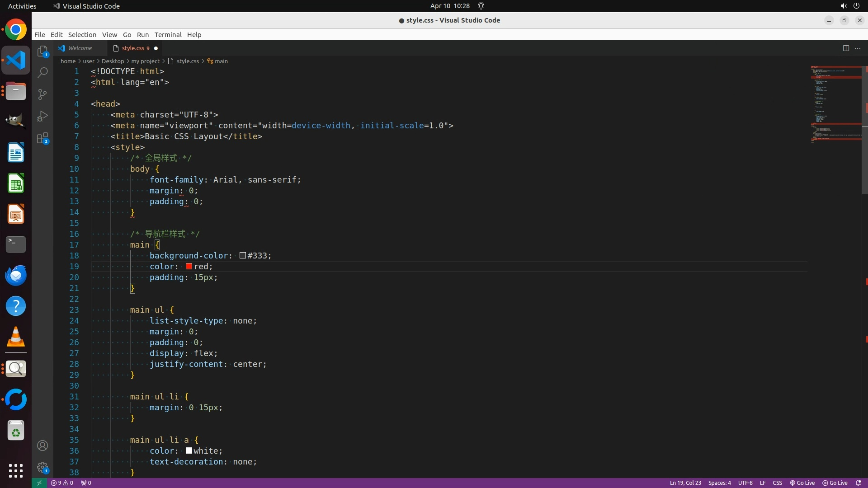Image resolution: width=868 pixels, height=488 pixels.
Task: Open the Search view icon
Action: point(42,72)
